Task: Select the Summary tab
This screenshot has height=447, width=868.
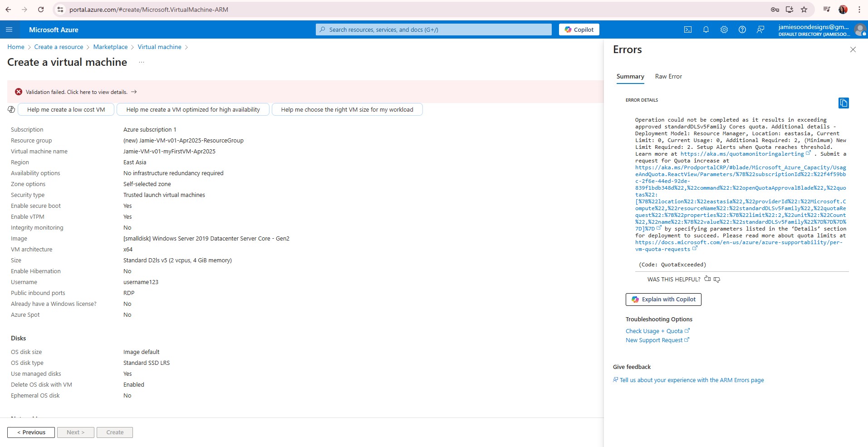Action: point(630,77)
